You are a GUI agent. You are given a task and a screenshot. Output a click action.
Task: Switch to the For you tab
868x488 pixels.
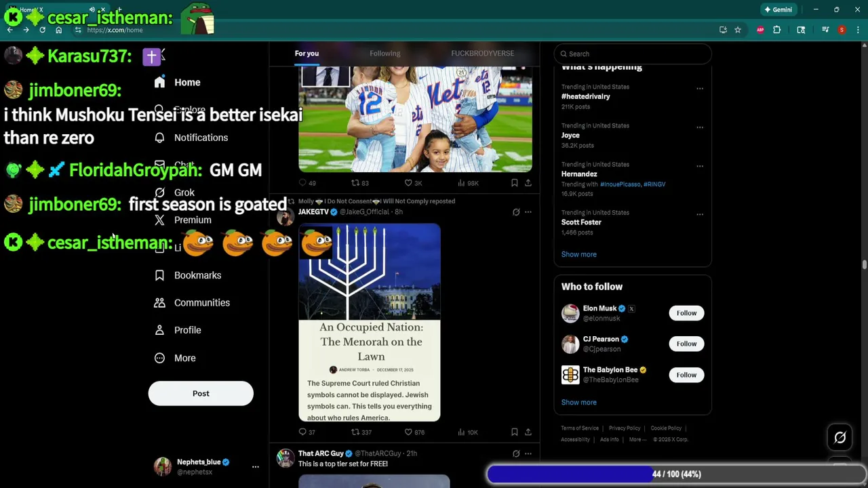(307, 54)
